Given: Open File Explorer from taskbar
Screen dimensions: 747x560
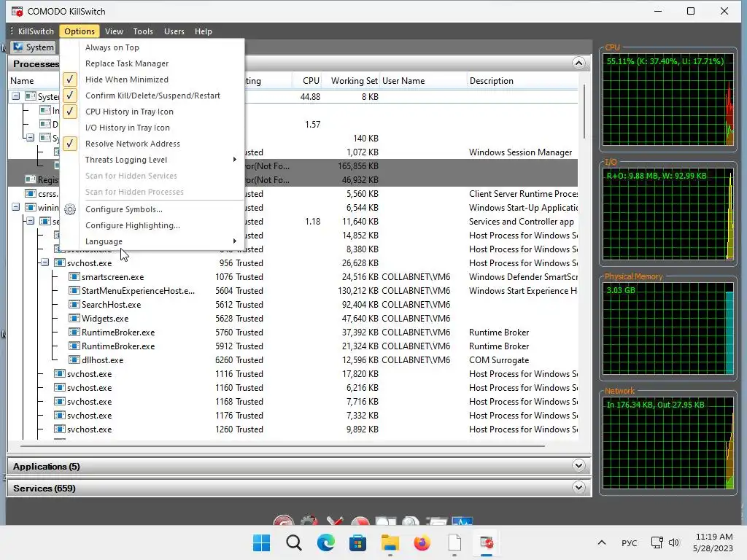Looking at the screenshot, I should [x=390, y=542].
